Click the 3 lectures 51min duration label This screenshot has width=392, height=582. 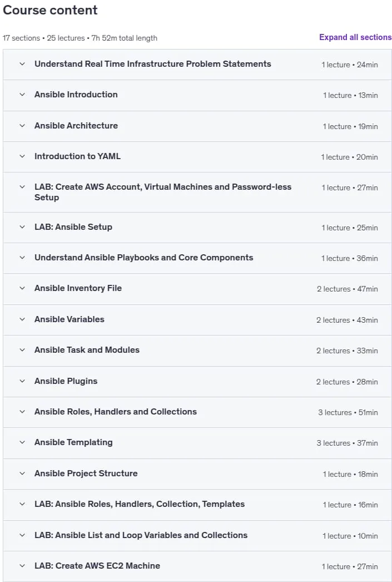pos(348,412)
